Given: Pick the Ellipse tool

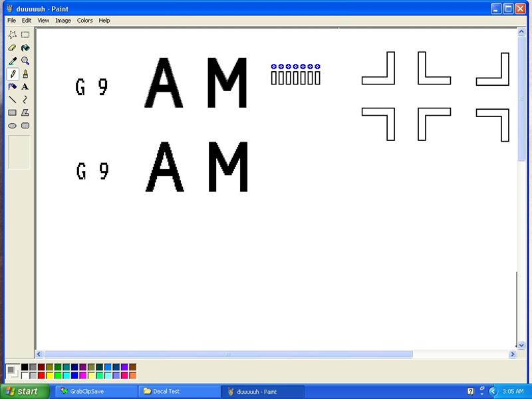Looking at the screenshot, I should click(x=13, y=126).
